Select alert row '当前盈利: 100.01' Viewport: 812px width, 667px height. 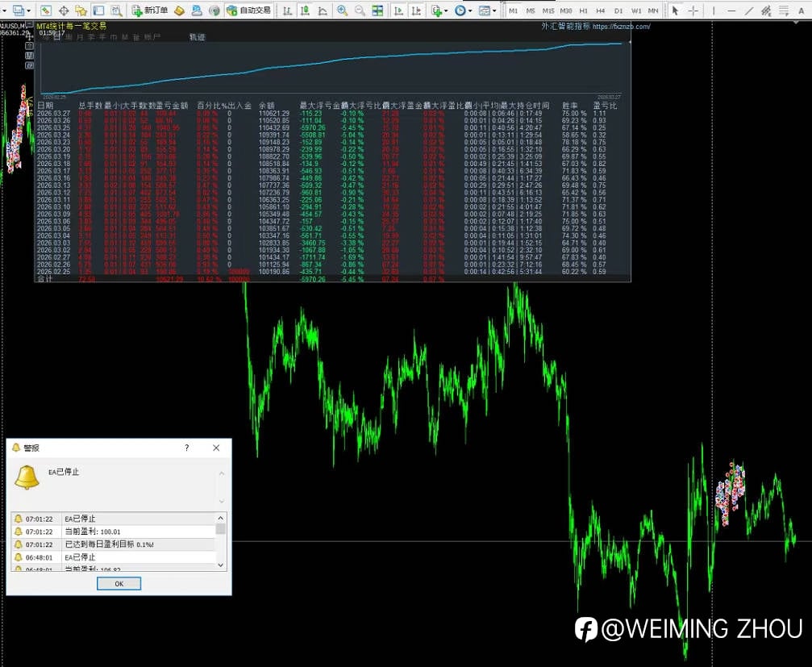(113, 532)
